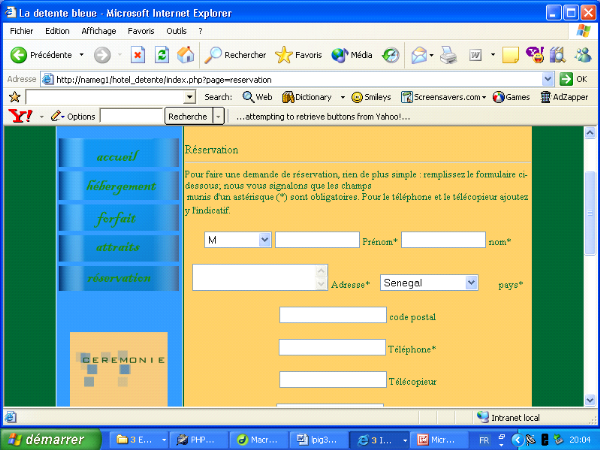Viewport: 600px width, 450px height.
Task: Open Favoris star toolbar button
Action: pyautogui.click(x=298, y=55)
